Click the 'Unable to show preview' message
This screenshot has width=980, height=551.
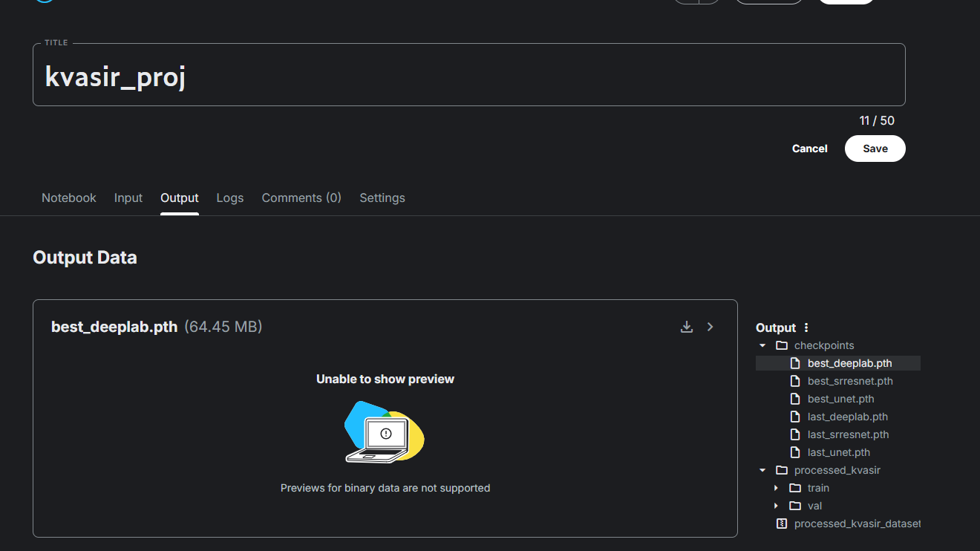coord(385,379)
